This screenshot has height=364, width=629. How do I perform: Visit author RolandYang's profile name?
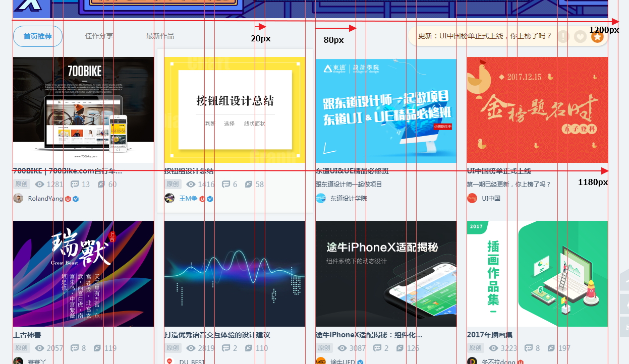(x=45, y=199)
